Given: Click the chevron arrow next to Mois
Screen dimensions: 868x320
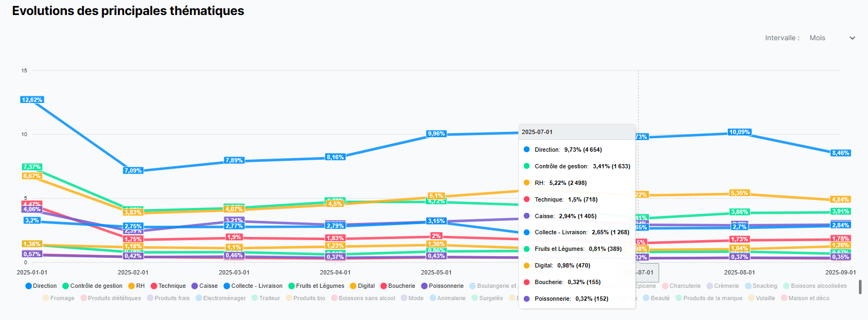Looking at the screenshot, I should (x=852, y=38).
